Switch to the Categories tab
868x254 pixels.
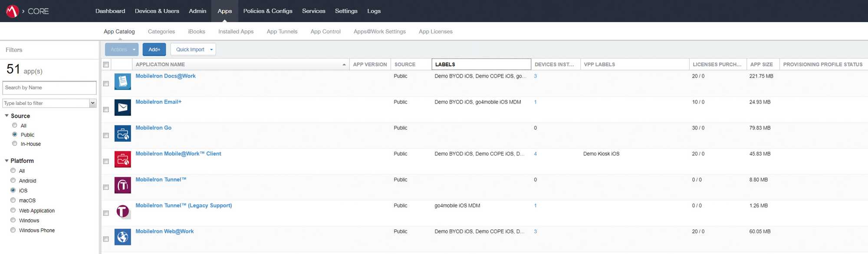161,32
